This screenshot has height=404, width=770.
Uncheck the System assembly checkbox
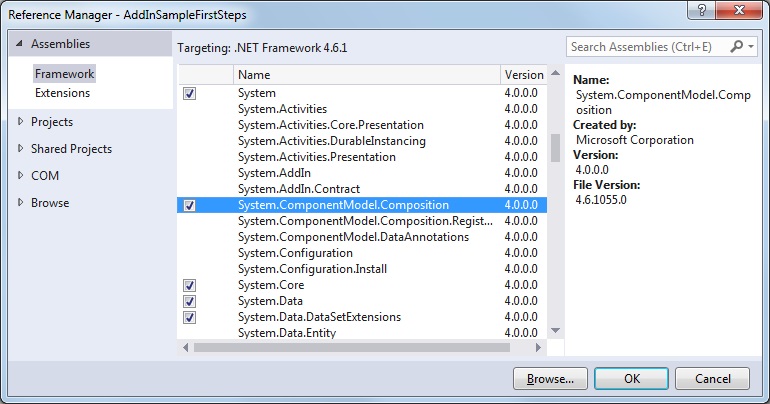pos(189,93)
